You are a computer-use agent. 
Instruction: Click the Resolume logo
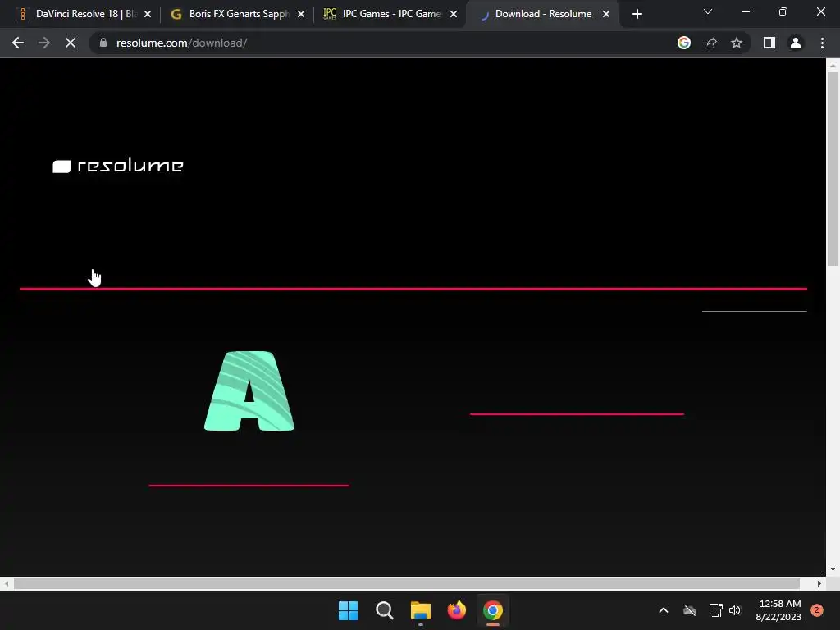tap(118, 166)
